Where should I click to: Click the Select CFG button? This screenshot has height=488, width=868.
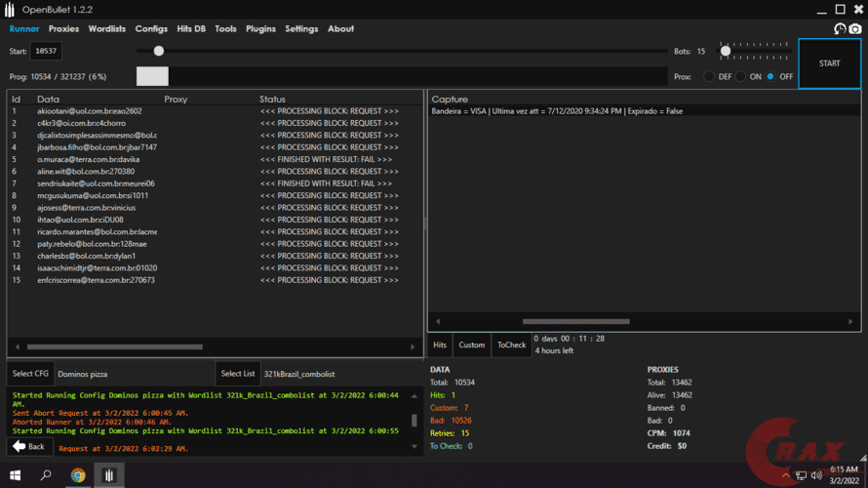tap(30, 373)
